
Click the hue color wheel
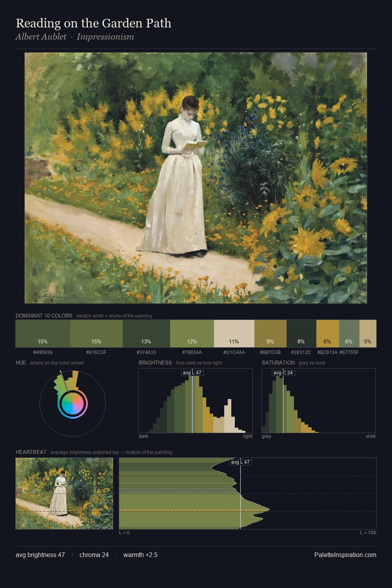click(73, 403)
